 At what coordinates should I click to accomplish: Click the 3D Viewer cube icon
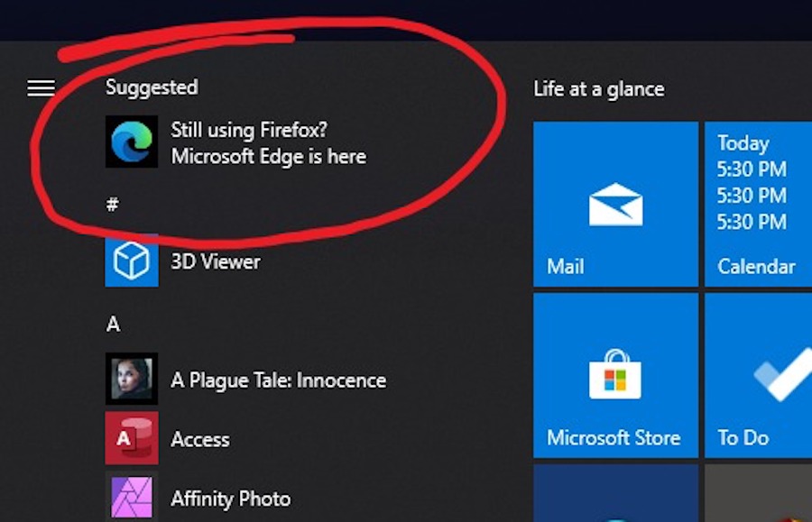(x=132, y=261)
